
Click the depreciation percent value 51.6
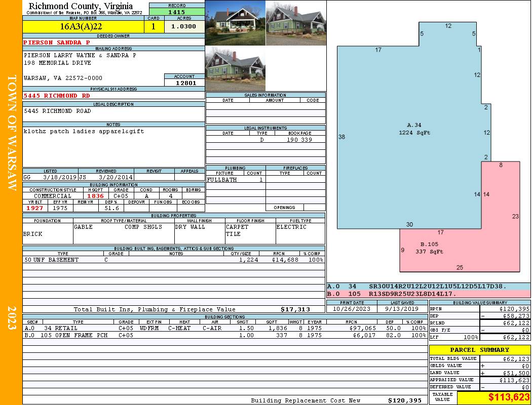[x=111, y=208]
